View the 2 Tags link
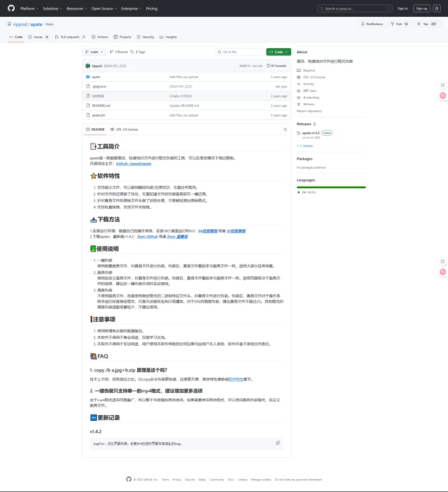The height and width of the screenshot is (492, 448). click(x=138, y=52)
